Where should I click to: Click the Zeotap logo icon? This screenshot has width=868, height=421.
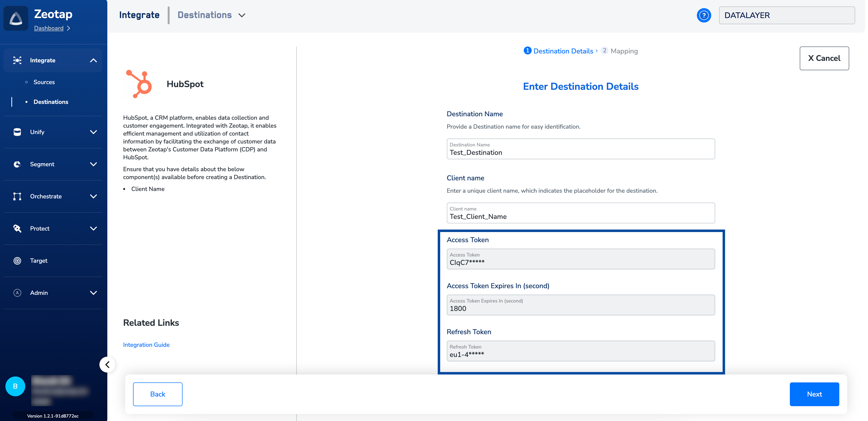16,18
